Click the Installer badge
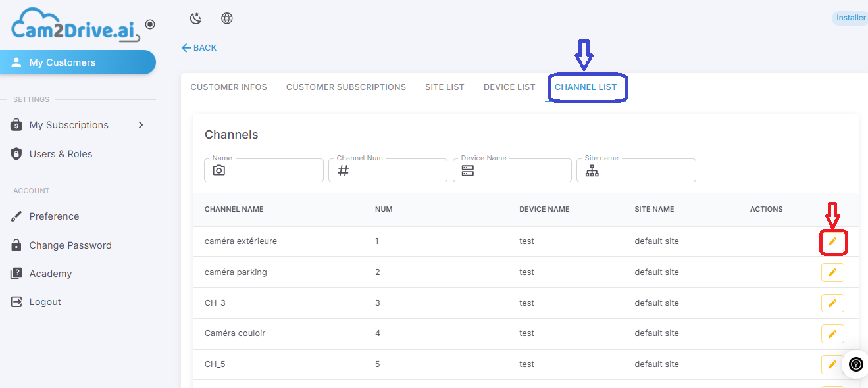The image size is (868, 388). click(x=850, y=18)
